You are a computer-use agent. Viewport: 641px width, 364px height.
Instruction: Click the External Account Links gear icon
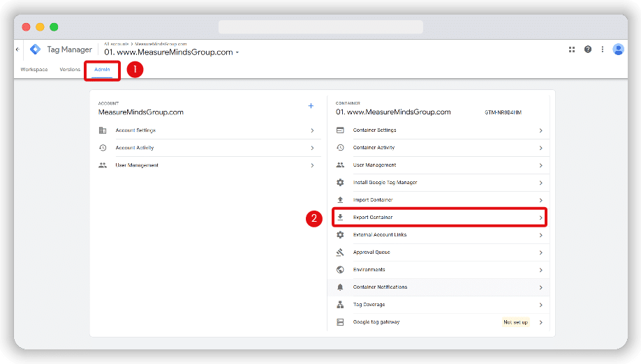[340, 234]
